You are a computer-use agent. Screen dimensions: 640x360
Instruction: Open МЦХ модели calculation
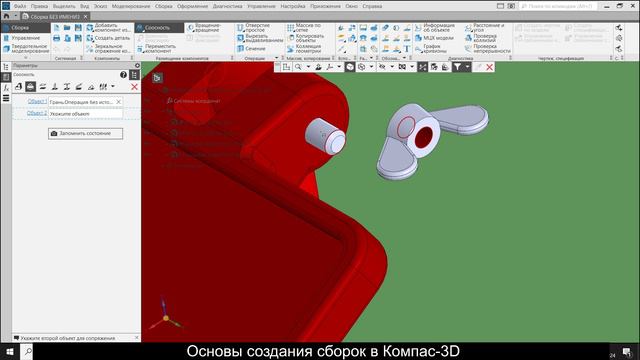pos(434,38)
